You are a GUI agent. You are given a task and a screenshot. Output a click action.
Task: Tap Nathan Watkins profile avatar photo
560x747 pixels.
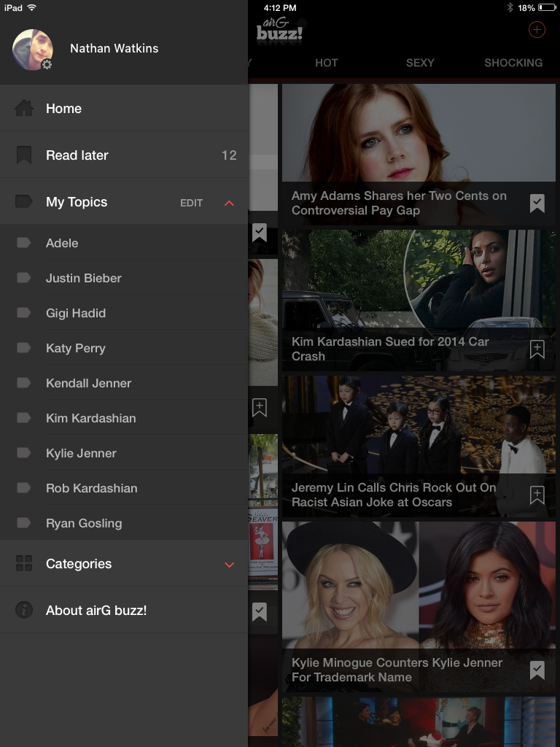(x=32, y=50)
